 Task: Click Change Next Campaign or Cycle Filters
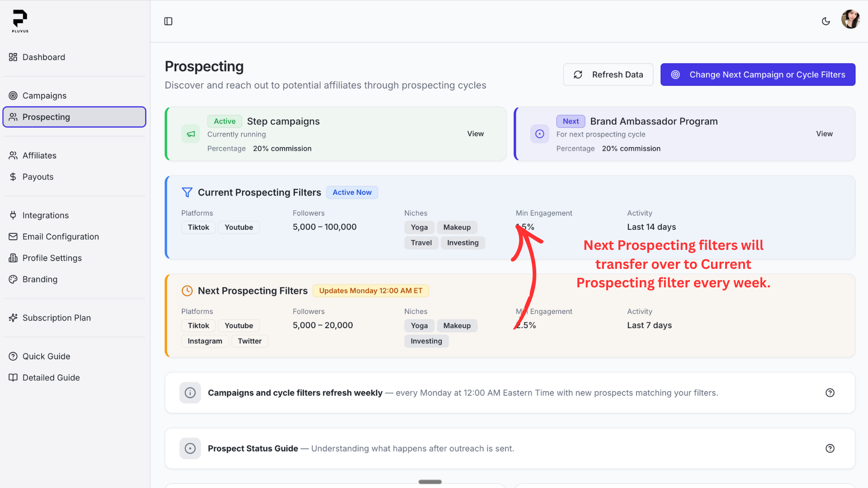tap(758, 75)
